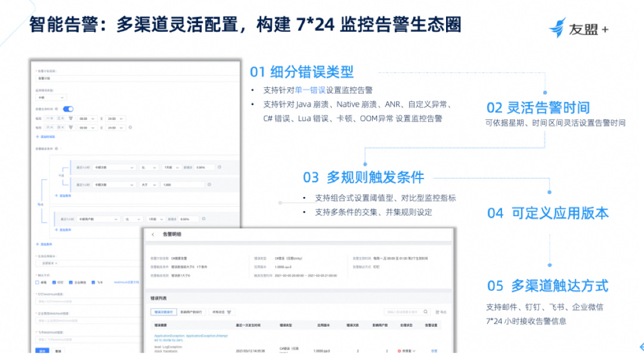The image size is (644, 354).
Task: Open the first row 24:00 end time dropdown
Action: coord(115,118)
